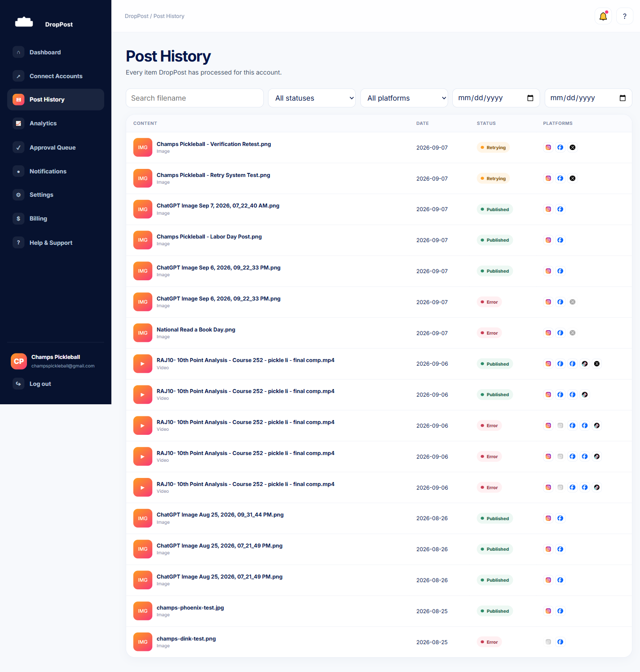Open the calendar picker of the second date field
The height and width of the screenshot is (672, 640).
pyautogui.click(x=622, y=98)
